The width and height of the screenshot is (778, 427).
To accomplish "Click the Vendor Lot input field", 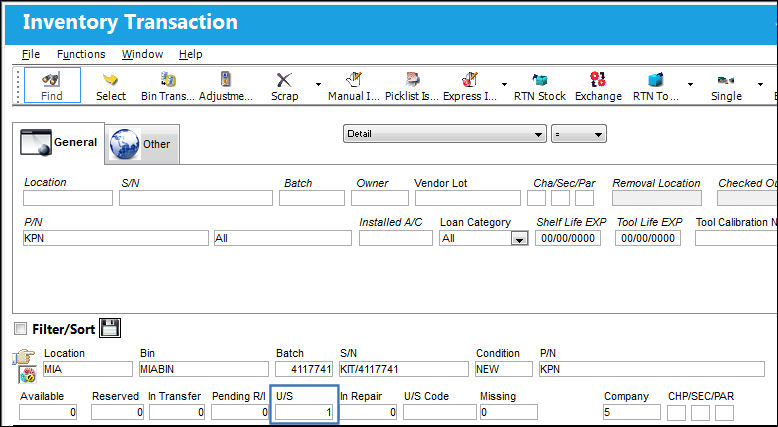I will pyautogui.click(x=468, y=198).
